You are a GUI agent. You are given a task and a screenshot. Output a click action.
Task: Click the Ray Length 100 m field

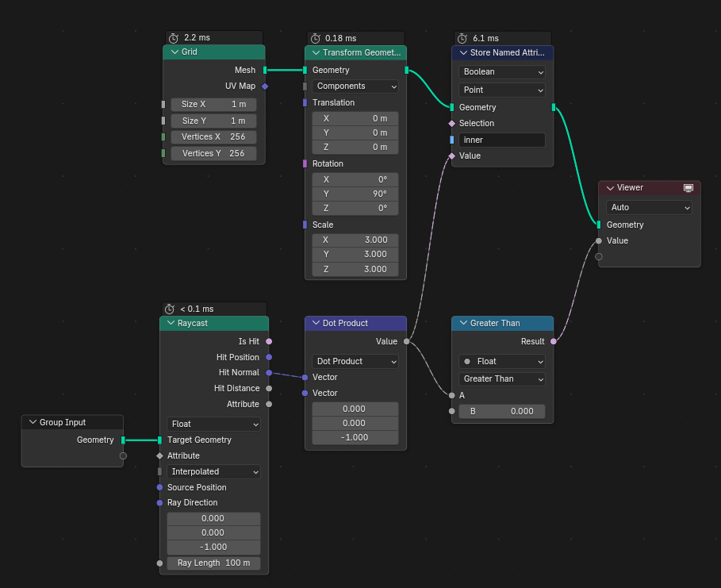click(x=213, y=563)
